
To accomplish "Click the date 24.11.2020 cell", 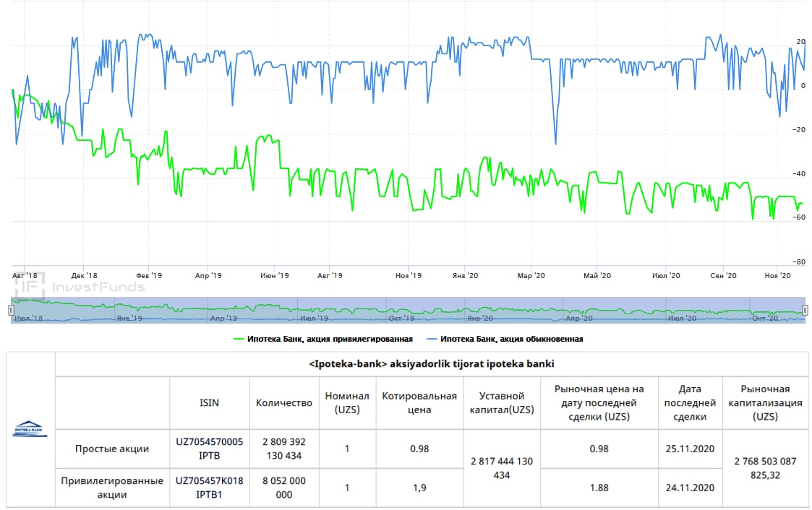I will pos(690,488).
